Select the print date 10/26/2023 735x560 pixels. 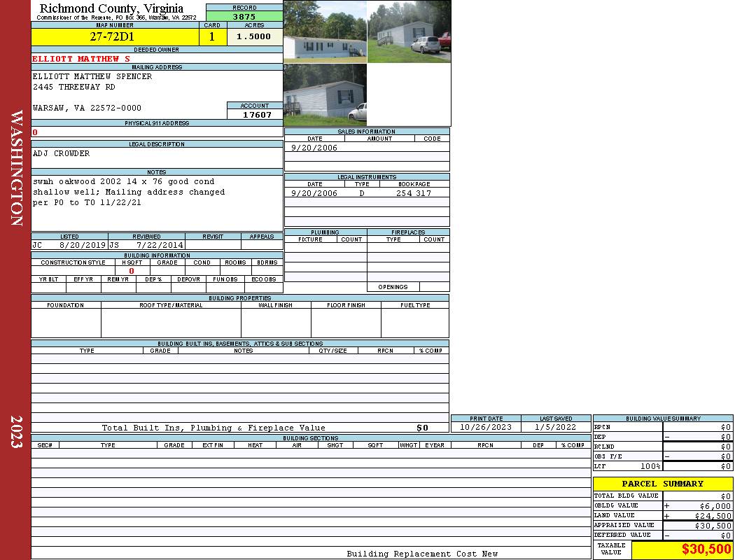click(x=485, y=427)
